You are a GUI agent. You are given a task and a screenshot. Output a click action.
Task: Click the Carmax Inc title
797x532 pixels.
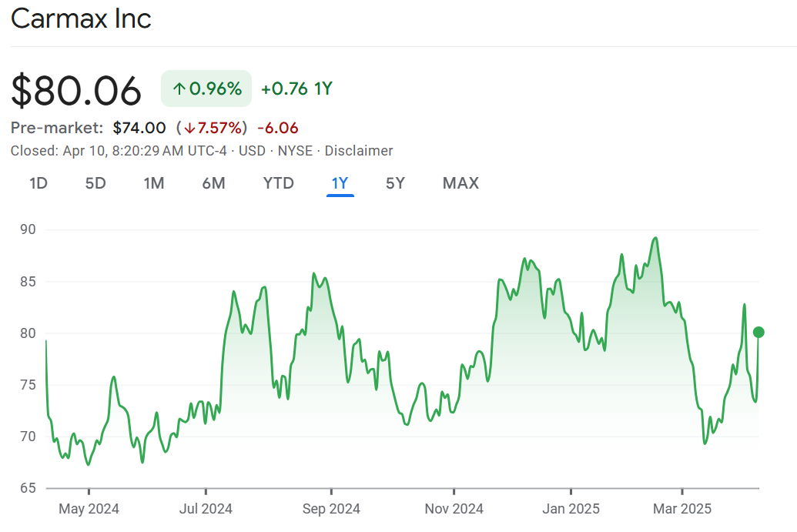click(81, 18)
